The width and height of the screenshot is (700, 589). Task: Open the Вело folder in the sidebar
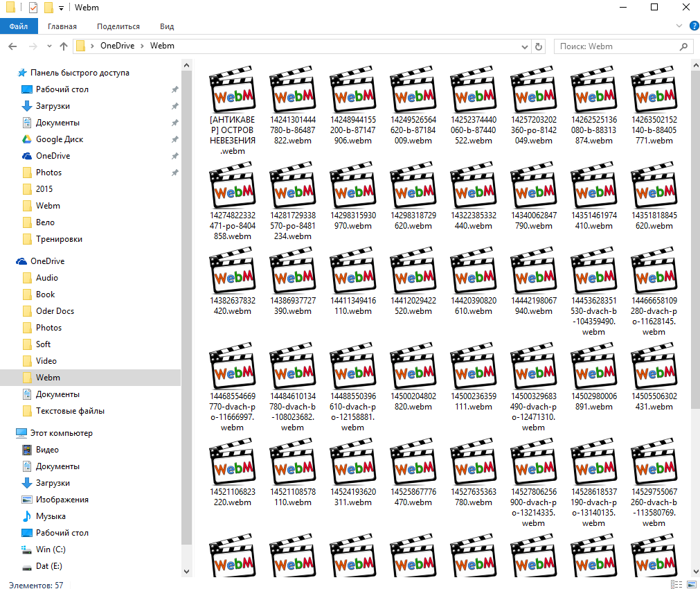coord(45,222)
